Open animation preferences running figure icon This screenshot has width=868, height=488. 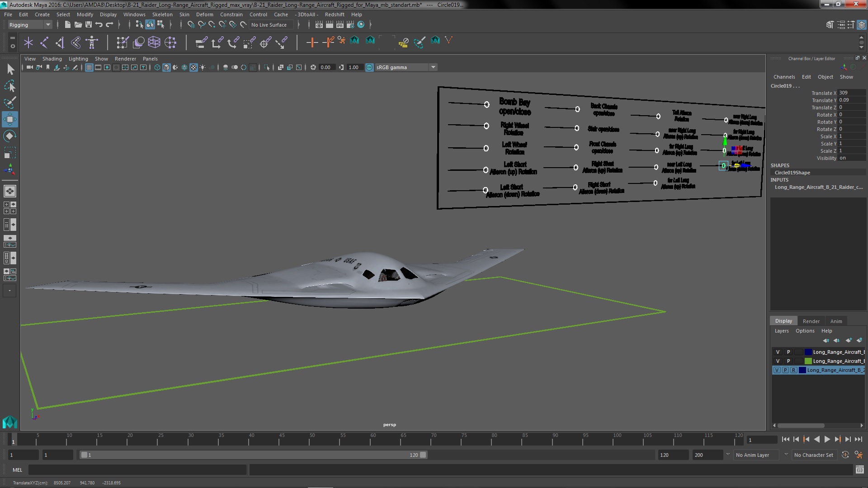point(859,455)
